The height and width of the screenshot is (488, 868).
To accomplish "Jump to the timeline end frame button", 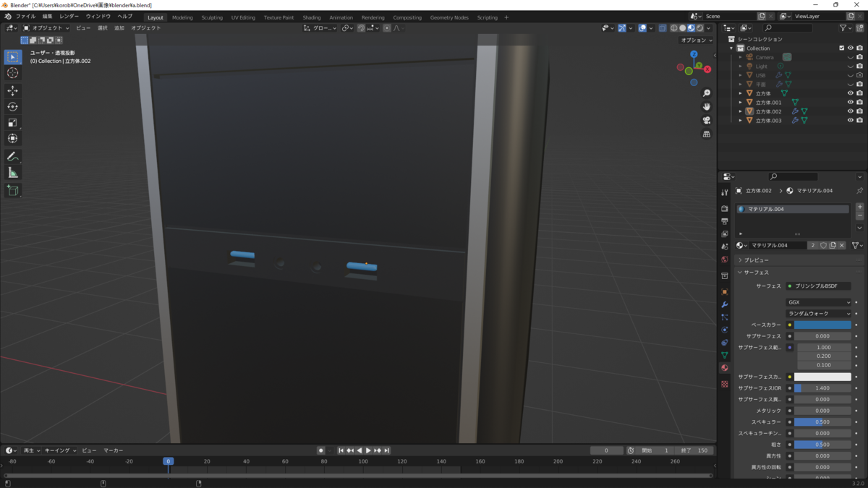I will pyautogui.click(x=387, y=450).
